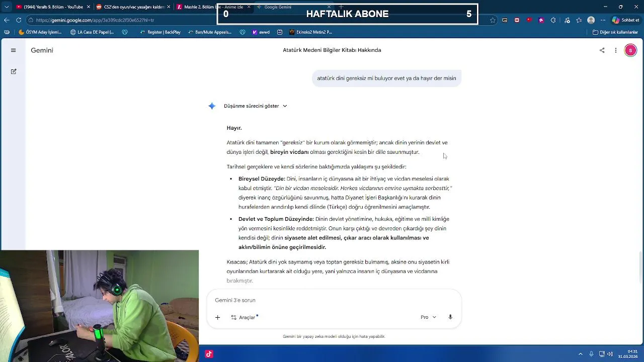Expand the tab list dropdown arrow
Image resolution: width=644 pixels, height=362 pixels.
click(x=7, y=7)
